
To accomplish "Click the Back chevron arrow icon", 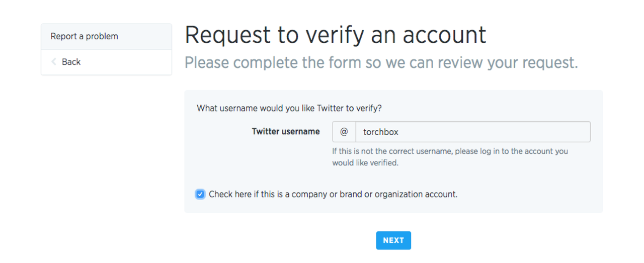I will coord(54,62).
